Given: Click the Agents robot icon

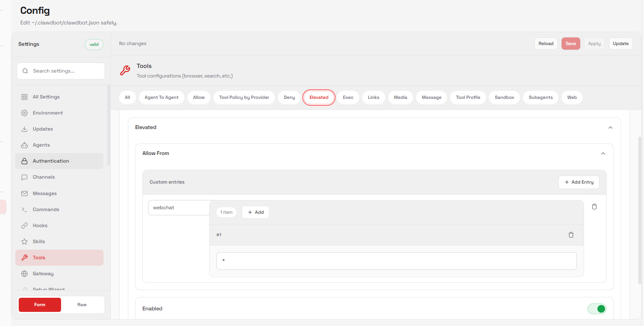Looking at the screenshot, I should coord(24,145).
